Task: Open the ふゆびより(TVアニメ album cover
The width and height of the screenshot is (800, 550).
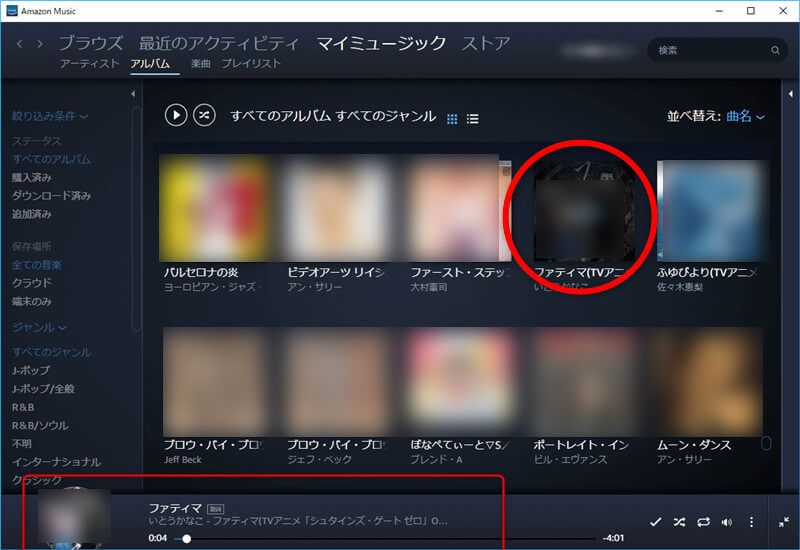Action: 710,211
